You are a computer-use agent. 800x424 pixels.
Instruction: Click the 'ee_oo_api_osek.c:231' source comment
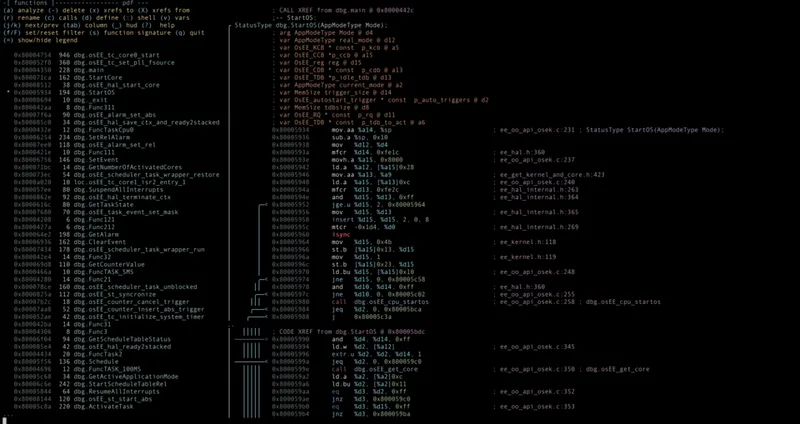pos(537,130)
